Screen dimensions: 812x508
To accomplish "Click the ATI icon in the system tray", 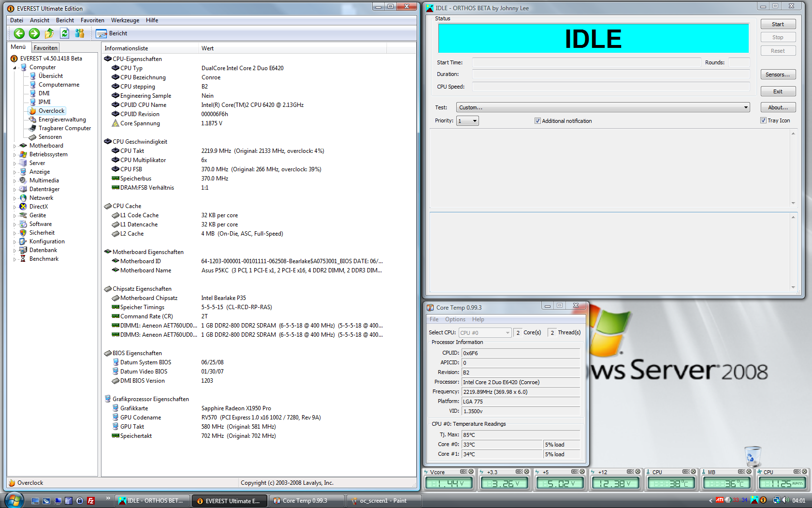I will [x=720, y=500].
